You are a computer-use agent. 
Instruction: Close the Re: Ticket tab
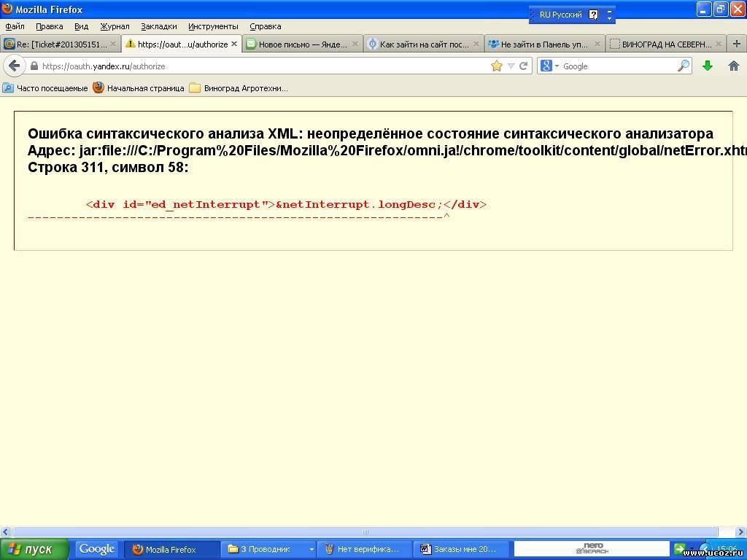113,44
